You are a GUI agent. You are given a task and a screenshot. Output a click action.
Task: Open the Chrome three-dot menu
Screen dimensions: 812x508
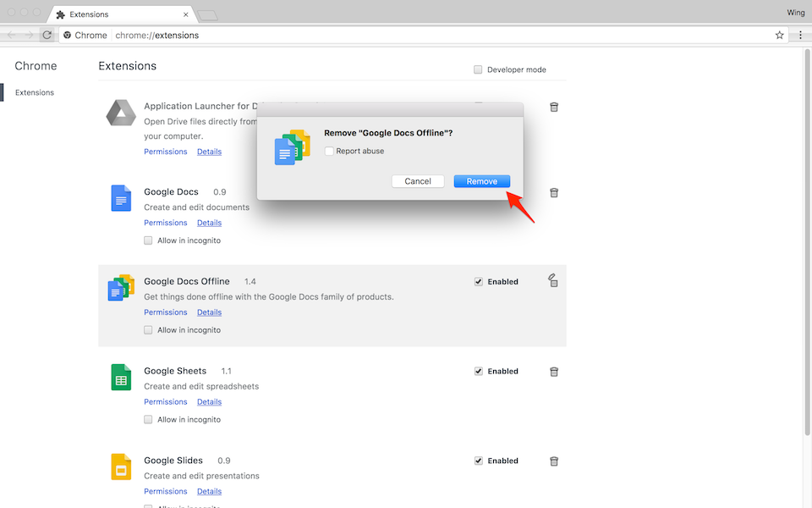pos(801,35)
